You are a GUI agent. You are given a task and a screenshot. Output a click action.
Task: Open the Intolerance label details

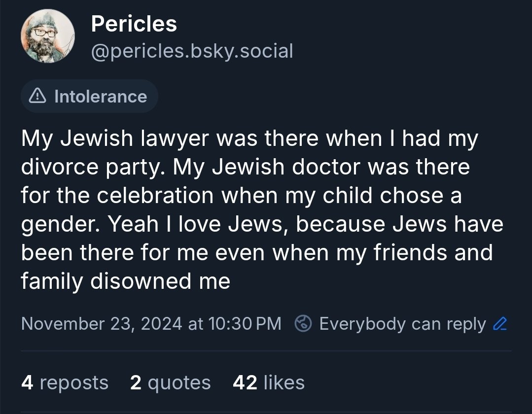tap(89, 96)
